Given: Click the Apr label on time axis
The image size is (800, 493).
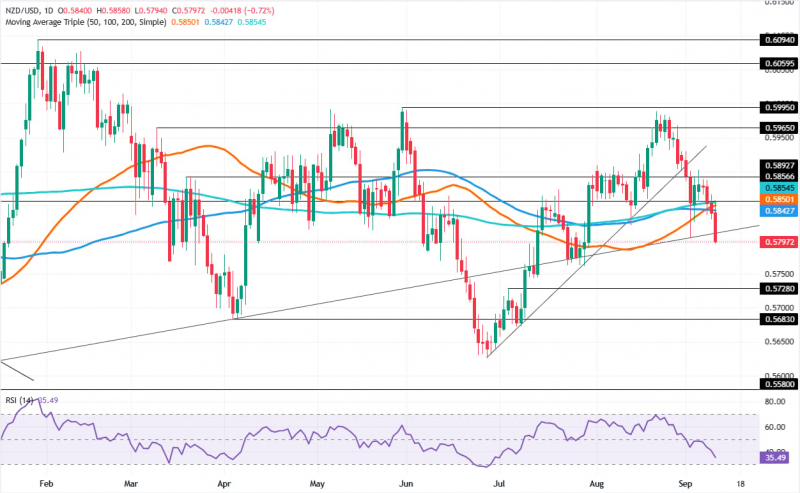Looking at the screenshot, I should tap(224, 483).
